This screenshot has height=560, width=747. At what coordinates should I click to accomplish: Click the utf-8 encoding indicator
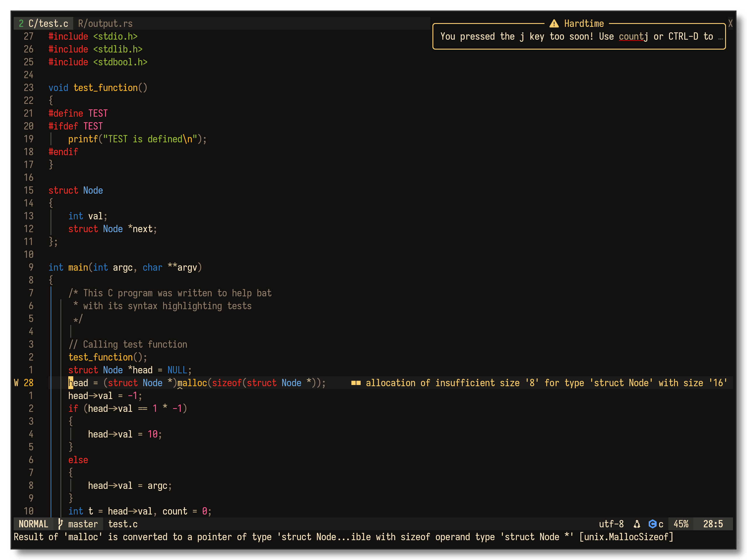click(x=611, y=524)
